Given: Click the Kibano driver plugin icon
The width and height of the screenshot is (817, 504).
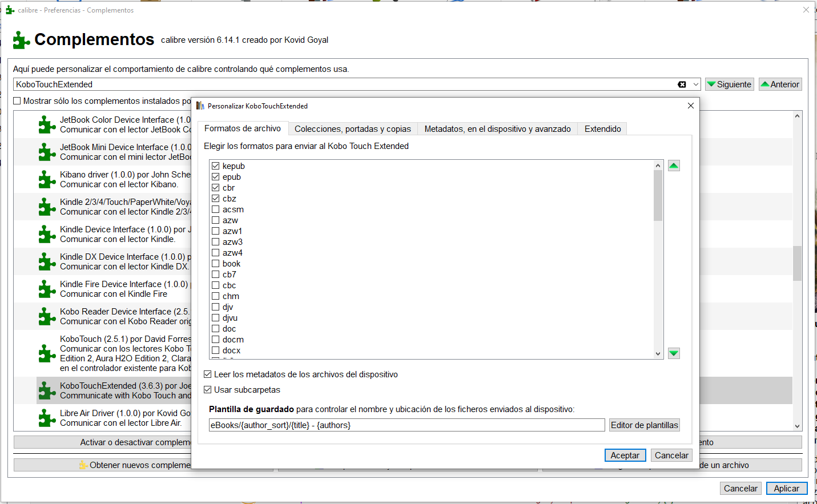Looking at the screenshot, I should point(47,179).
